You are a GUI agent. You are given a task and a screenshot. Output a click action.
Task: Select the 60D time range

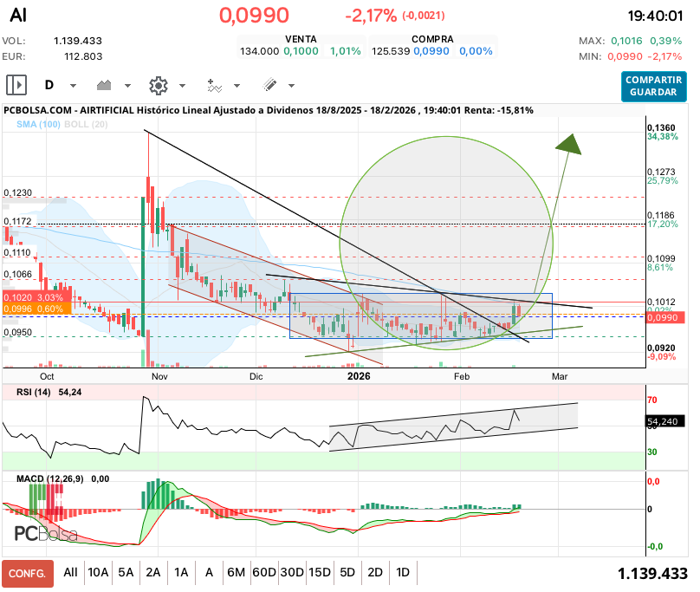(264, 572)
